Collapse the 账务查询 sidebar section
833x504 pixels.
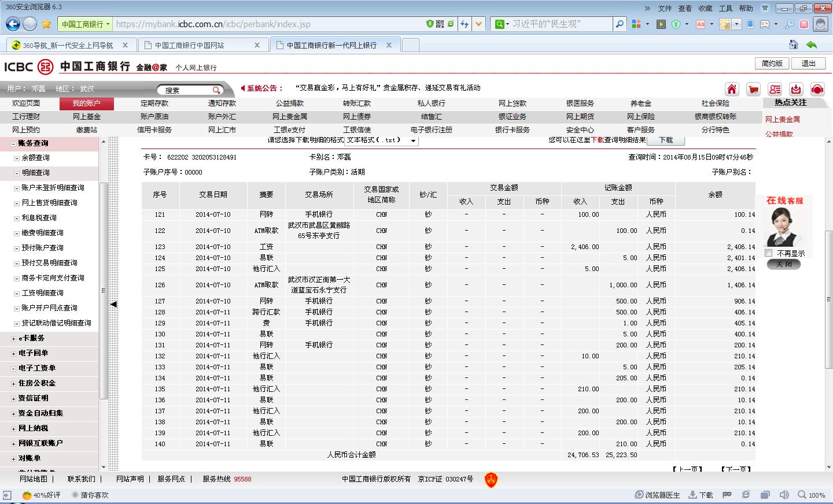coord(14,143)
